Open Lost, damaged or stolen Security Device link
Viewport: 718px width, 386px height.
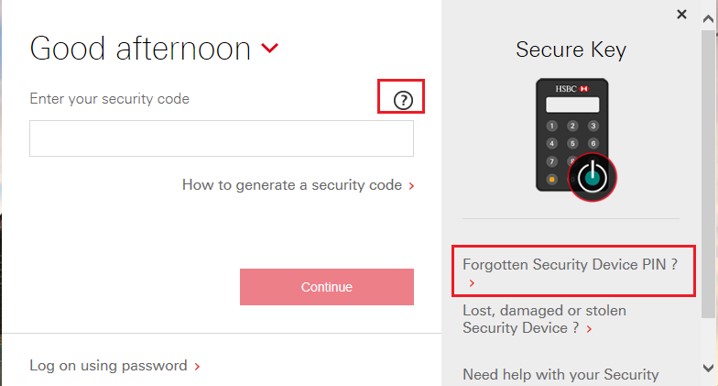coord(544,319)
